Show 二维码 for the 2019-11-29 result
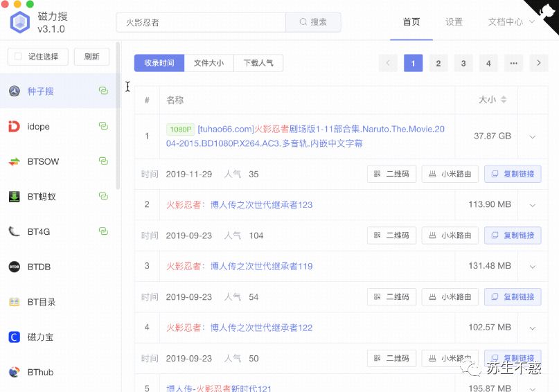 392,174
